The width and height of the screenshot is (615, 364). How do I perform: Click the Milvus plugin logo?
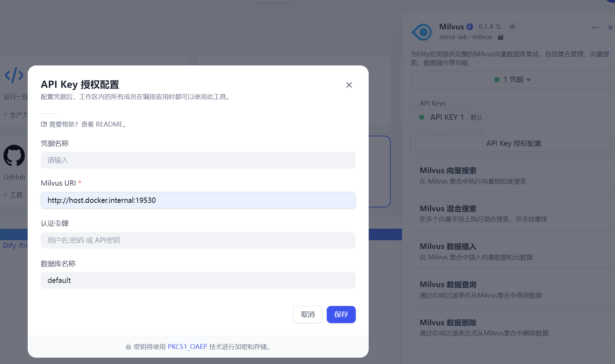(422, 32)
